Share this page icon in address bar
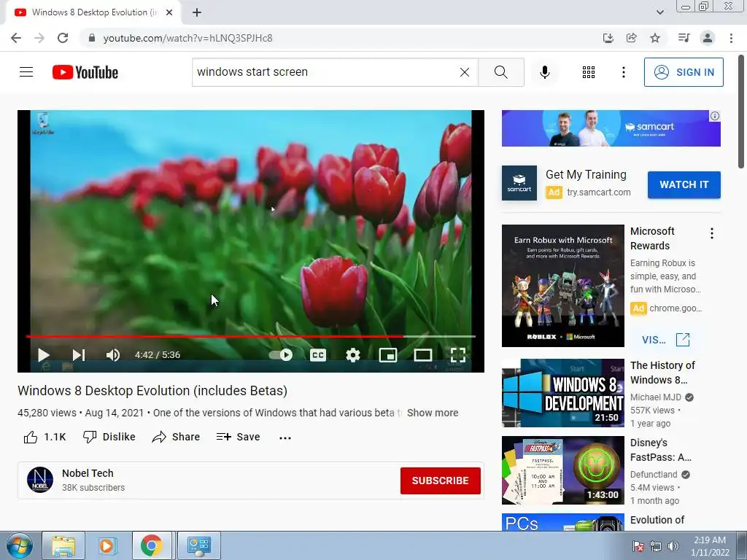The height and width of the screenshot is (560, 747). click(631, 38)
